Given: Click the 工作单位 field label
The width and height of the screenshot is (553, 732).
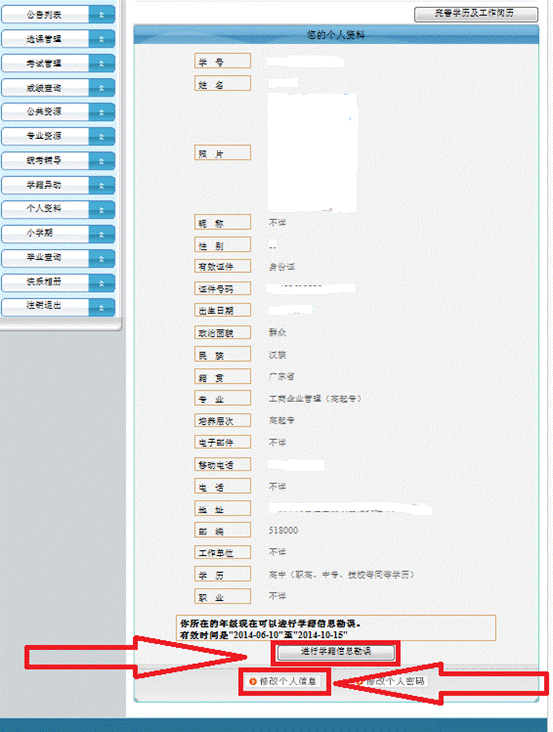Looking at the screenshot, I should 223,552.
